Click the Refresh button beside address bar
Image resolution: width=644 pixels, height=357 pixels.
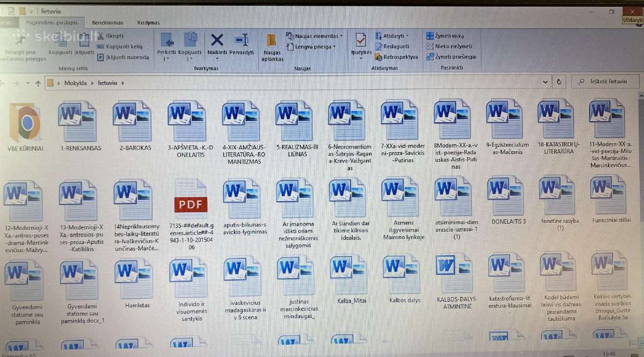[559, 82]
